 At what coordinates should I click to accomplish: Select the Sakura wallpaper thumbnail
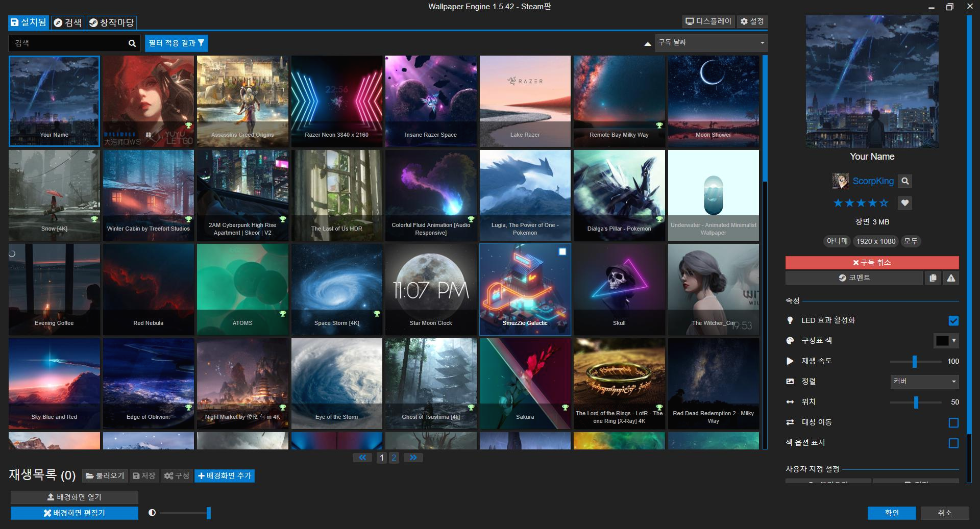pyautogui.click(x=525, y=384)
